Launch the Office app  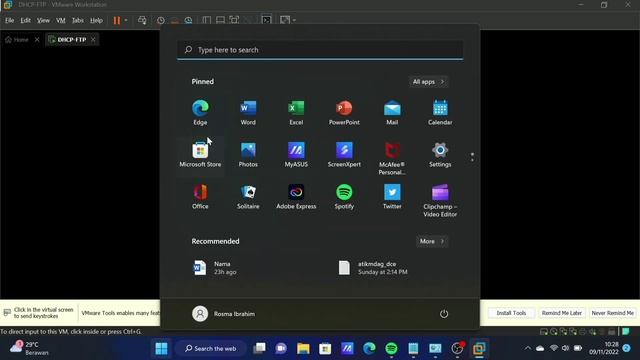pos(200,197)
